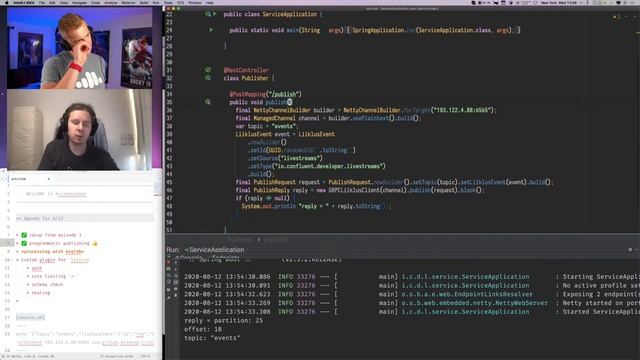The height and width of the screenshot is (360, 640).
Task: Click the console output 'topic: "events"'
Action: coord(212,338)
